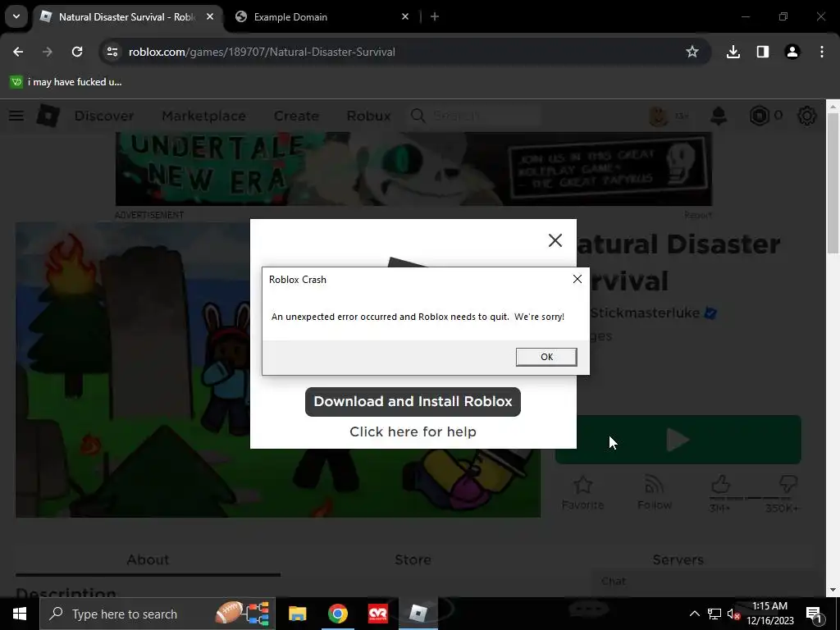840x630 pixels.
Task: Click the muted volume icon in tray
Action: click(733, 614)
